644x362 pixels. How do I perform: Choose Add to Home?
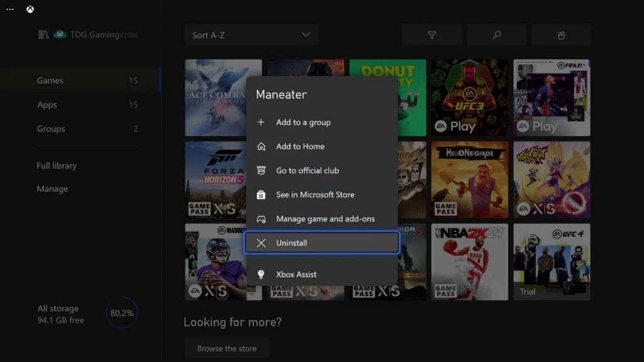pos(321,146)
